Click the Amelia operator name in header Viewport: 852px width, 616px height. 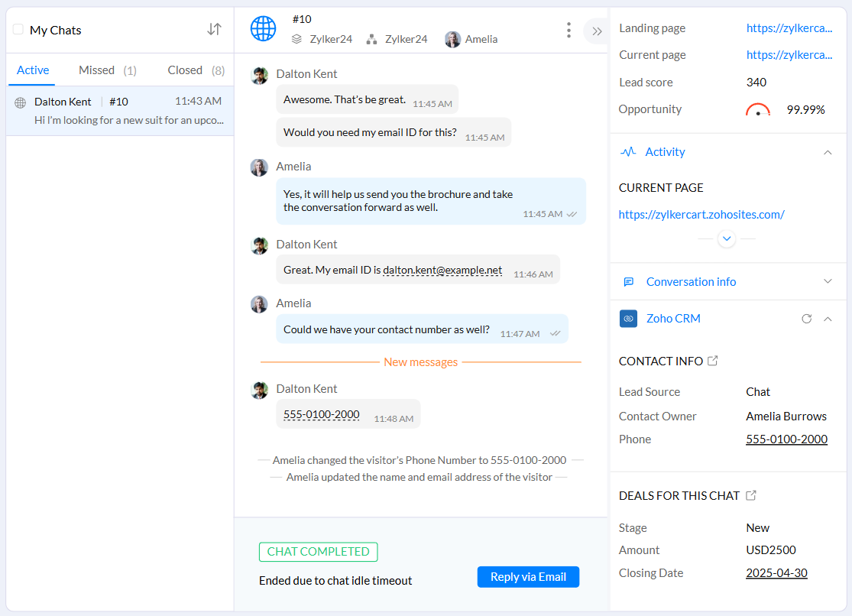point(481,39)
